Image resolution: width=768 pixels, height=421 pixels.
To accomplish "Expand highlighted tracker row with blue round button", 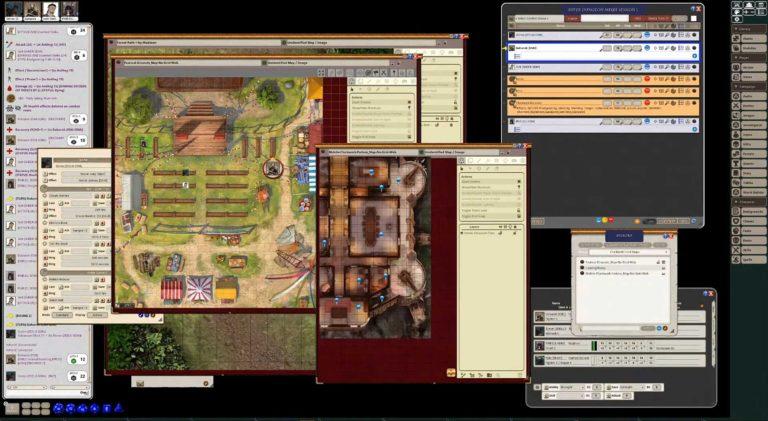I will tap(694, 56).
